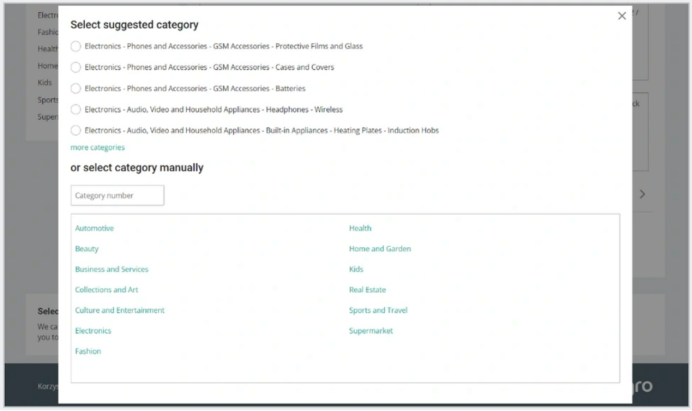Open the Beauty category

pyautogui.click(x=86, y=249)
